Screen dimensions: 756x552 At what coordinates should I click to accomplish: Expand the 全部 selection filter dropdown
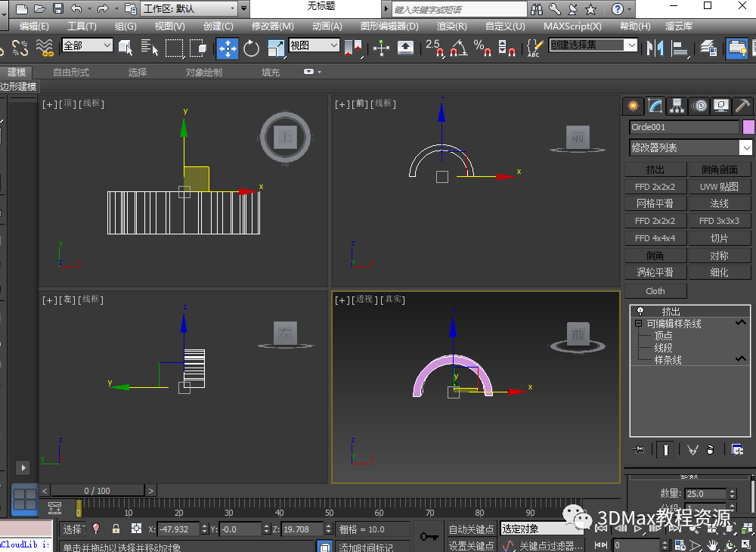[106, 45]
